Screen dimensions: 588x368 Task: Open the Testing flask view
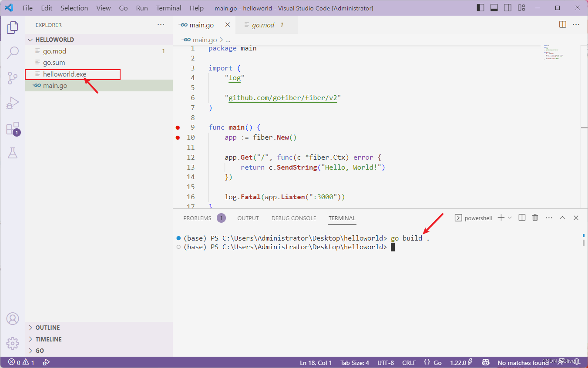[13, 153]
